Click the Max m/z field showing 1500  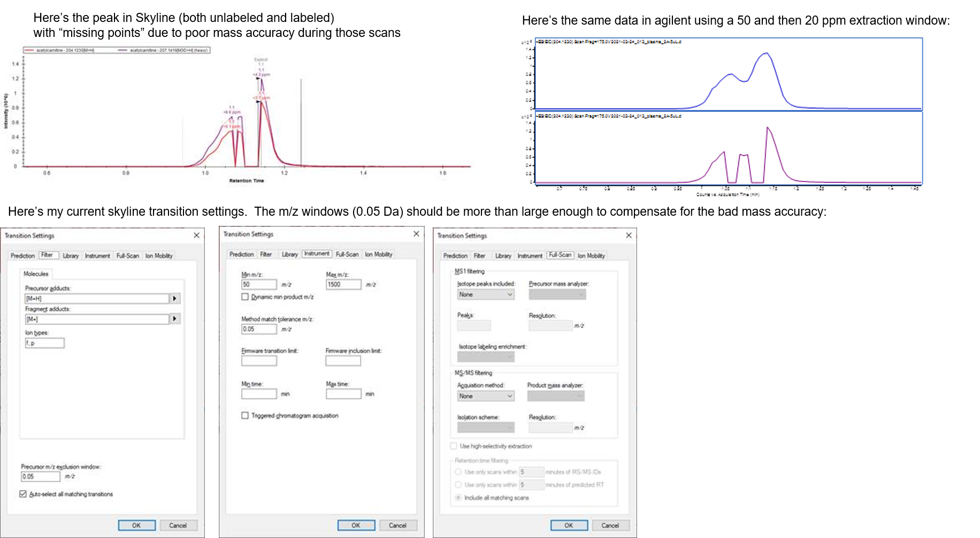tap(343, 285)
